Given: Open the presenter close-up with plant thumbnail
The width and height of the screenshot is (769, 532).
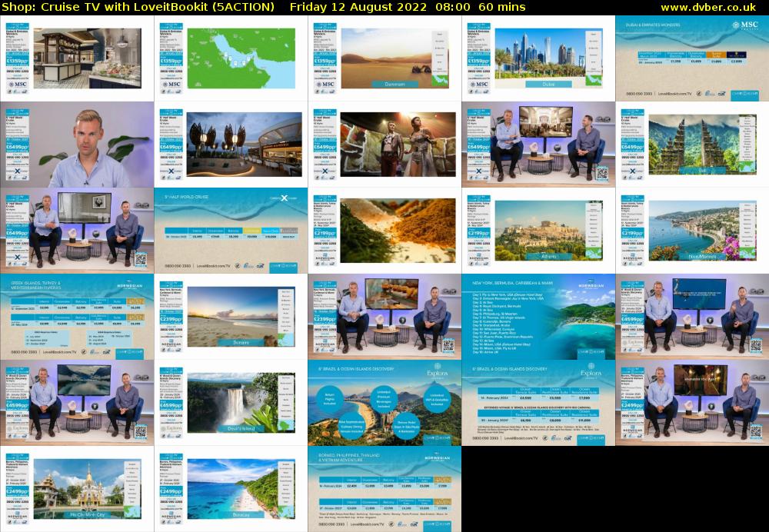Looking at the screenshot, I should pos(77,145).
